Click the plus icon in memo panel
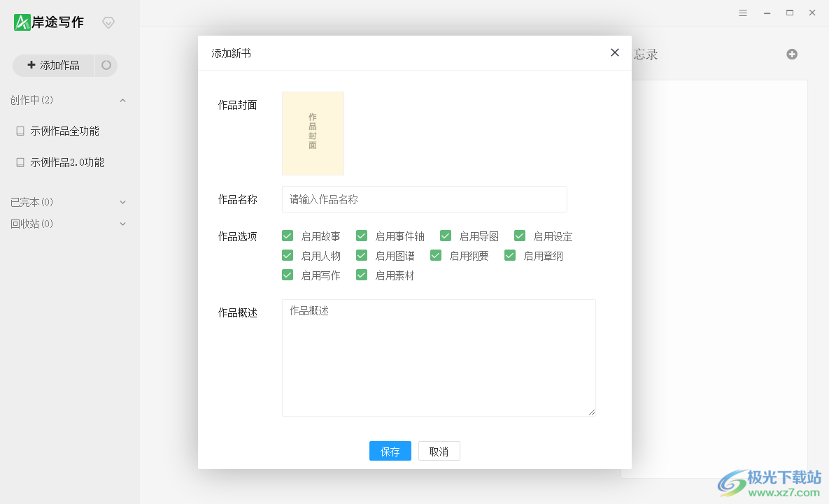Viewport: 829px width, 504px height. tap(792, 54)
